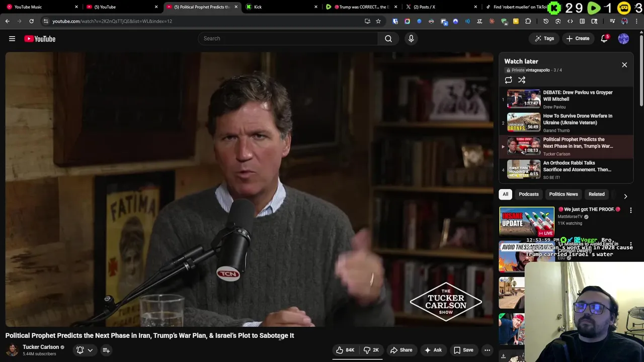The height and width of the screenshot is (362, 644).
Task: Expand the notification preference dropdown arrow
Action: 90,350
